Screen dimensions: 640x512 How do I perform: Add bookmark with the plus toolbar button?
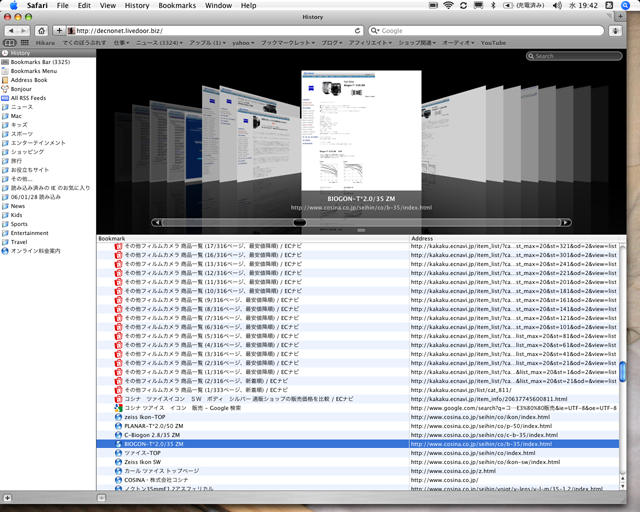(x=59, y=31)
